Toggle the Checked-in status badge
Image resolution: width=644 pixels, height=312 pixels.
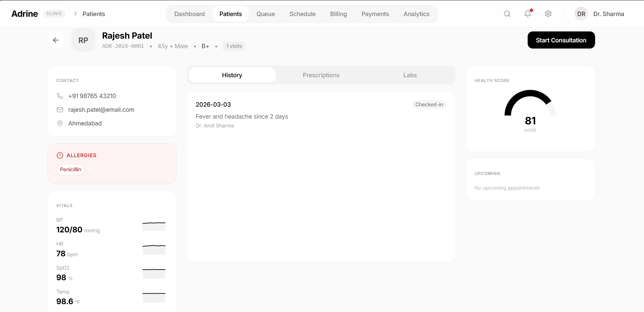pyautogui.click(x=429, y=105)
